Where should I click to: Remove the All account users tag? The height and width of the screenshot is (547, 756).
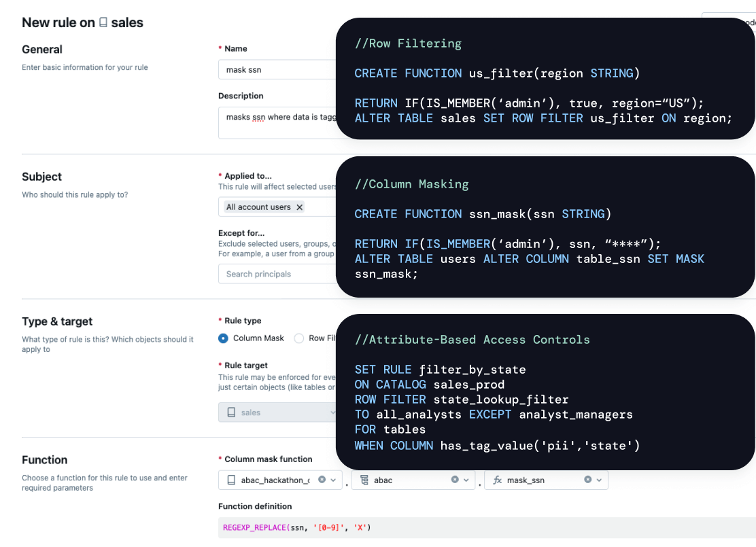(x=299, y=207)
